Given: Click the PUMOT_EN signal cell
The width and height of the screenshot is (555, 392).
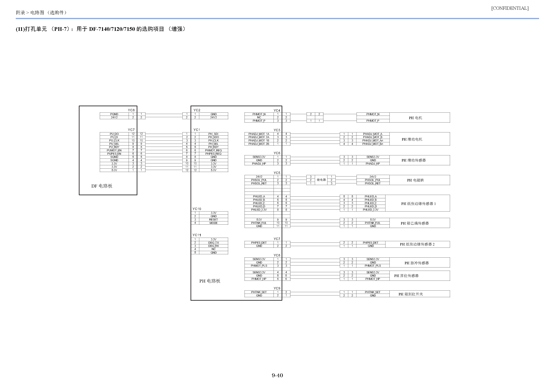Looking at the screenshot, I should pos(114,150).
